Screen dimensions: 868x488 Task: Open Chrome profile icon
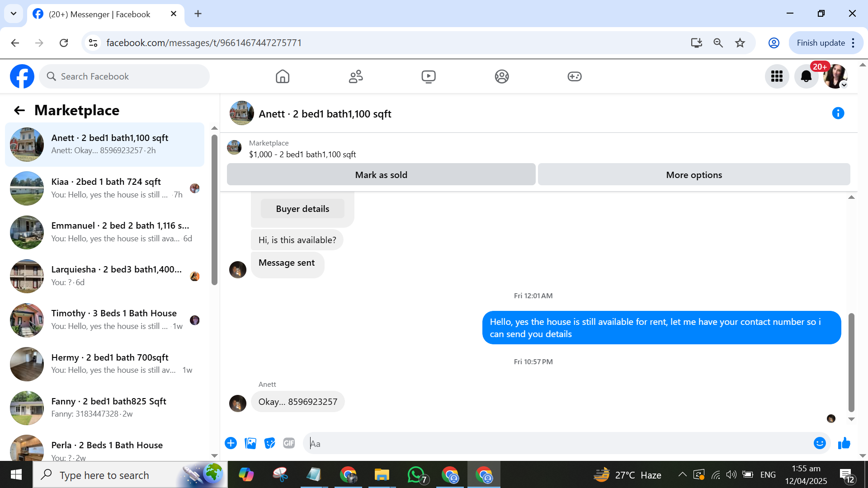point(774,43)
